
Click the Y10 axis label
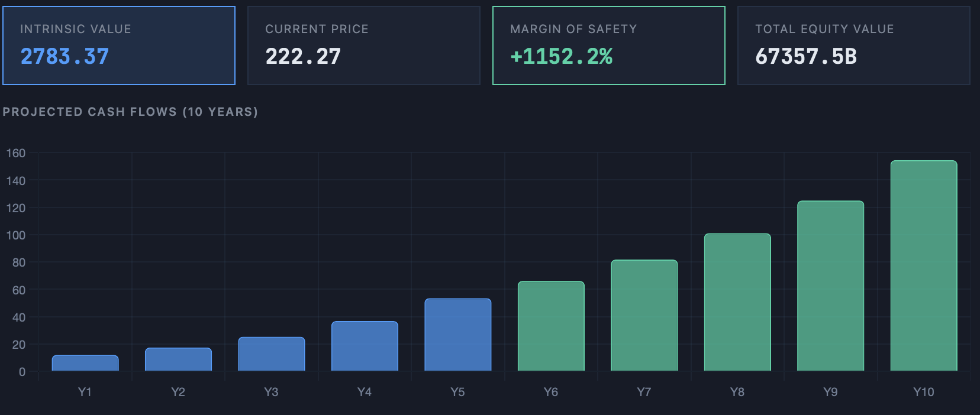(x=924, y=392)
